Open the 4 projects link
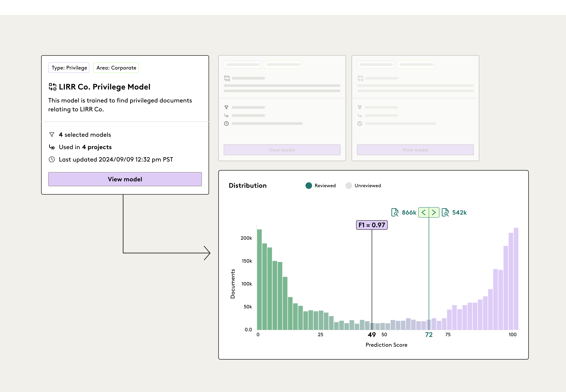 pos(97,147)
